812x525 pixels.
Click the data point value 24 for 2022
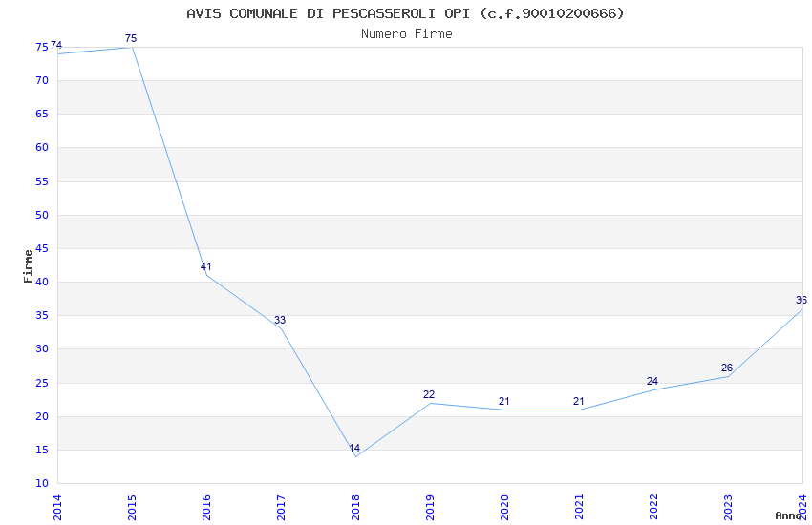652,381
